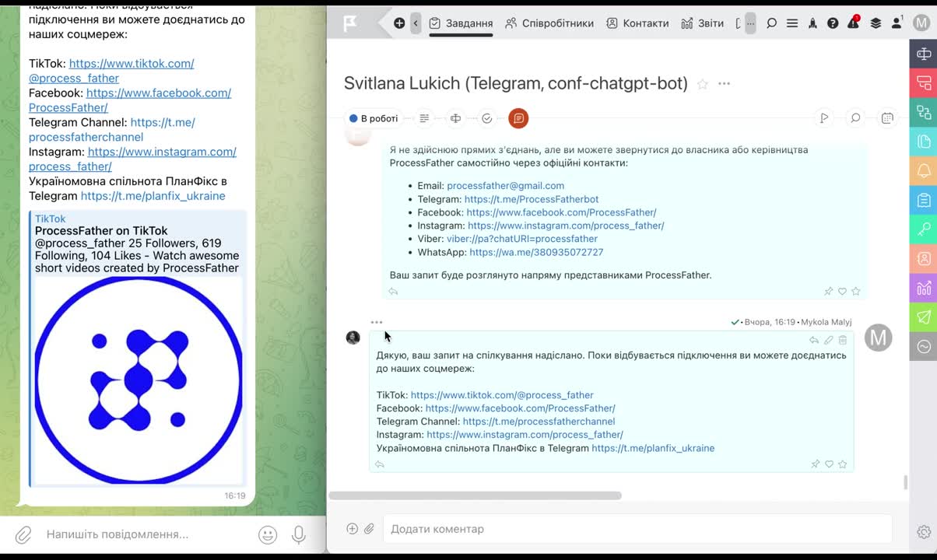Open the t.me/planfix_ukraine link in Planfix comment
The height and width of the screenshot is (560, 937).
click(x=653, y=448)
